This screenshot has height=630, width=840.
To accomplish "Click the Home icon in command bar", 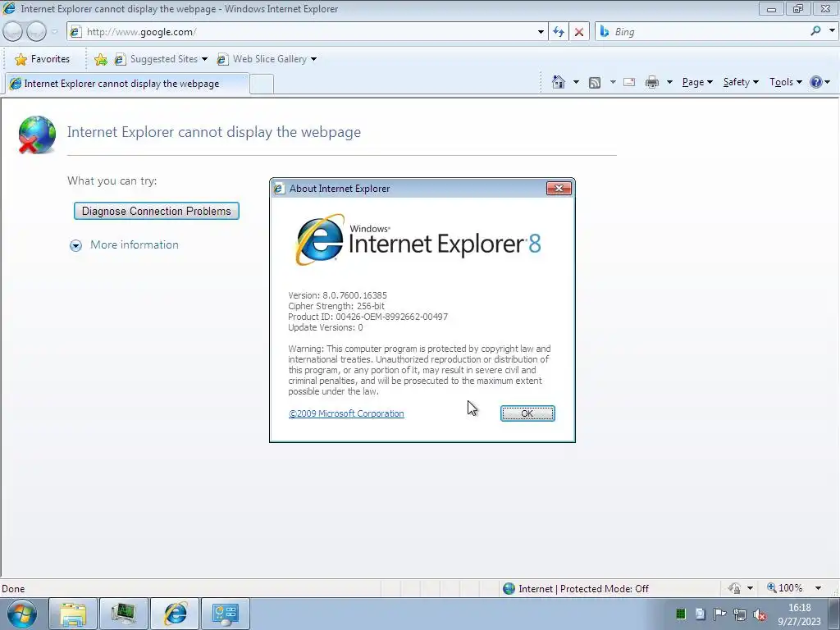I will click(558, 82).
